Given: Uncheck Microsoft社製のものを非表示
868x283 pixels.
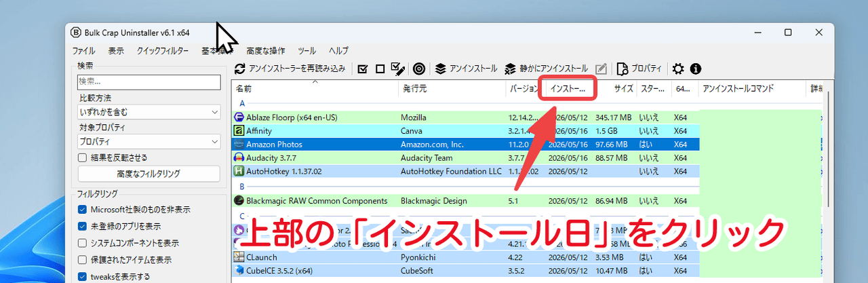Looking at the screenshot, I should click(83, 209).
